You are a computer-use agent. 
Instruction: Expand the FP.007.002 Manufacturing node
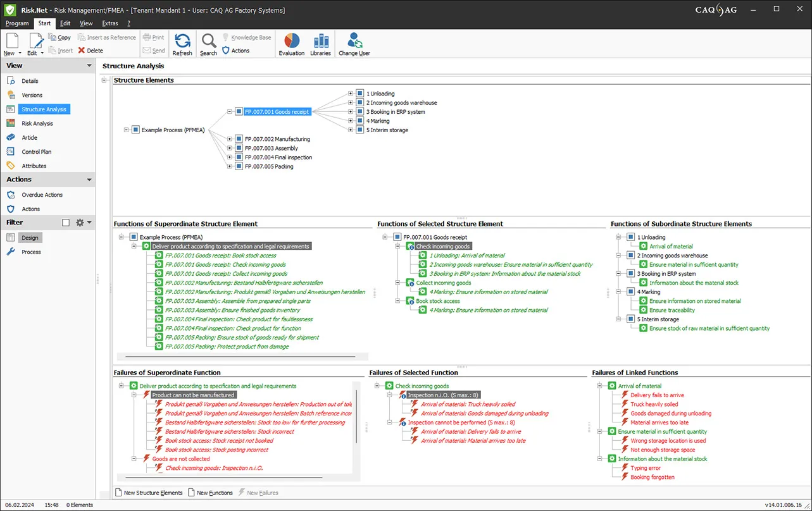(230, 139)
